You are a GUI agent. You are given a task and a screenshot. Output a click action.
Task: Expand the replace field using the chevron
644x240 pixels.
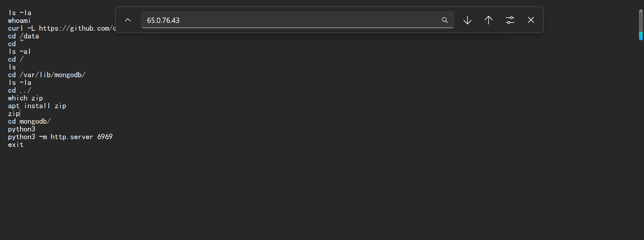pos(128,20)
